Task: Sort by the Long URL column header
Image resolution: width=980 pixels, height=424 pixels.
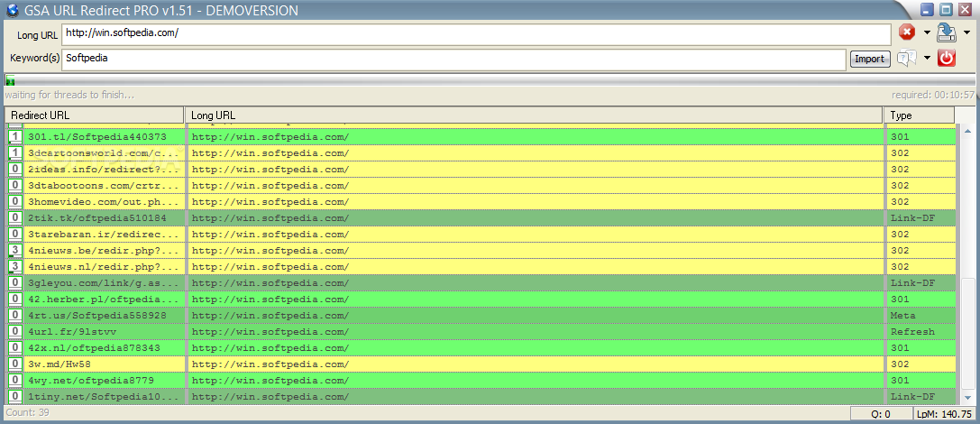Action: click(534, 115)
